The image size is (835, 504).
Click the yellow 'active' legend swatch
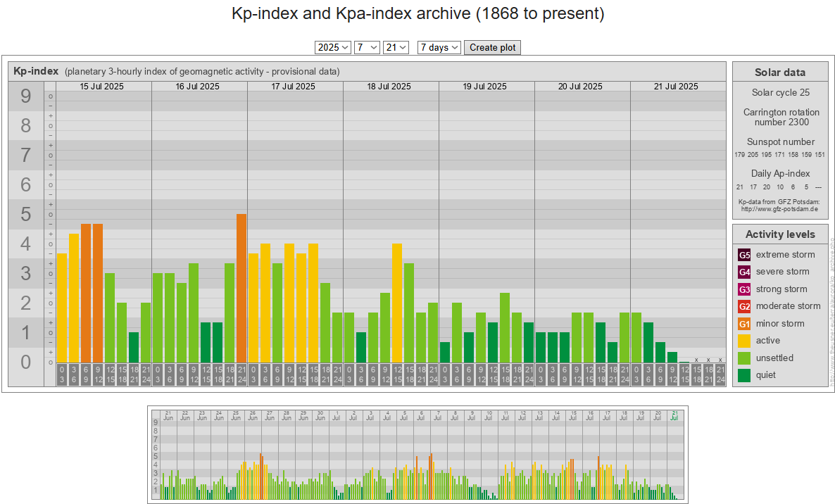744,341
